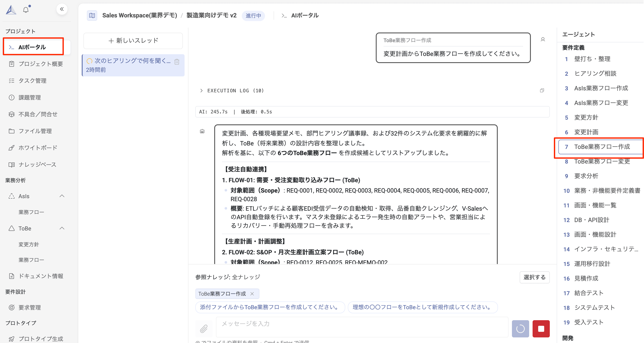Open ドキュメント情報 in sidebar
The height and width of the screenshot is (343, 644).
[36, 276]
